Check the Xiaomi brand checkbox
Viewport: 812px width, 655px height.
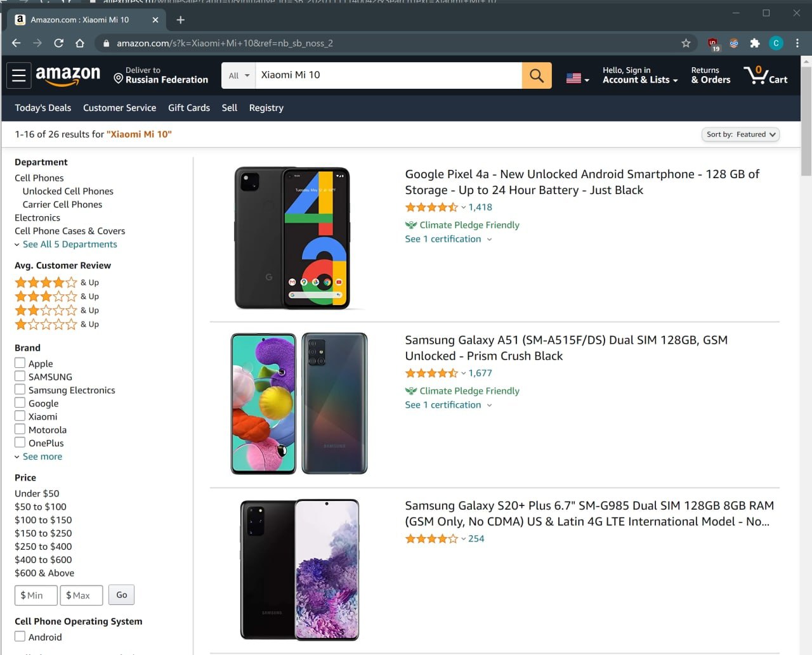20,416
